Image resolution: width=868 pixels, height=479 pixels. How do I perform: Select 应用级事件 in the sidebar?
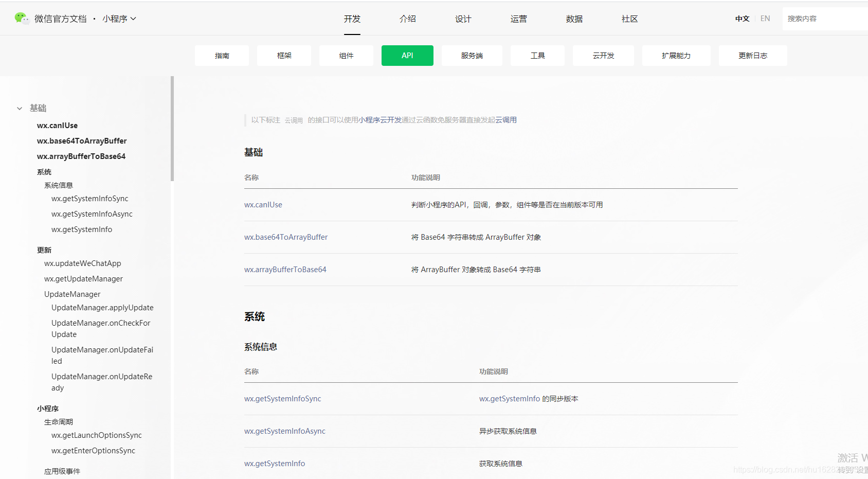(62, 471)
